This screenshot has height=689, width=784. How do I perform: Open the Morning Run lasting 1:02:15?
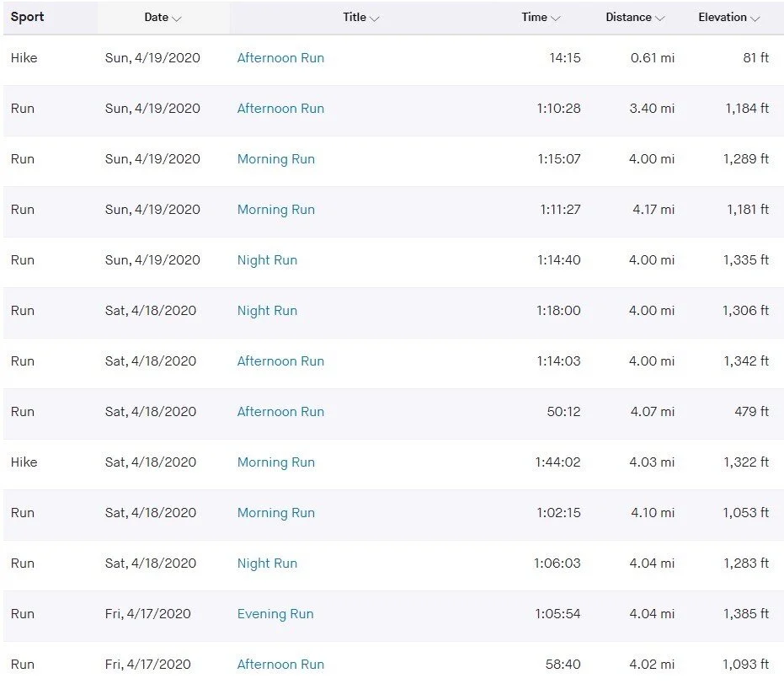pos(276,512)
